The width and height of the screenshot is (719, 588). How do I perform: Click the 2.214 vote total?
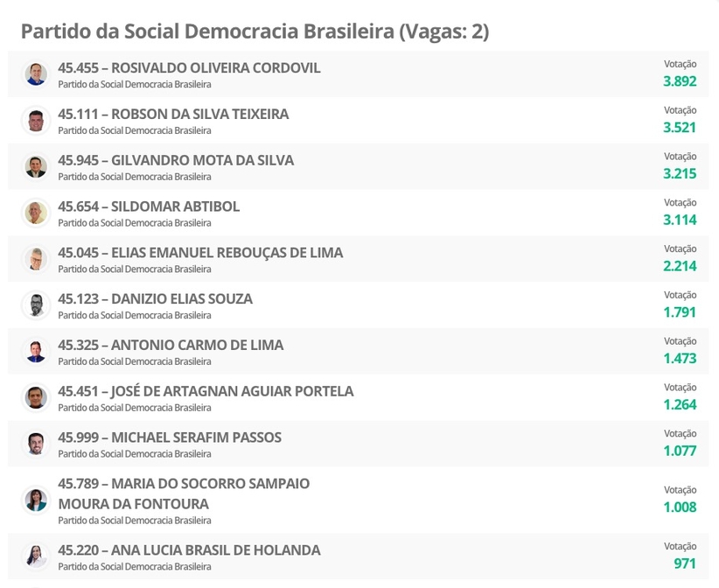(x=680, y=266)
